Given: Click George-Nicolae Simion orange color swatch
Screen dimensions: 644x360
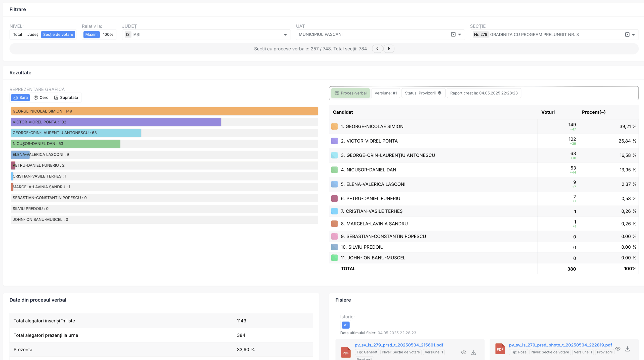Looking at the screenshot, I should pyautogui.click(x=334, y=126).
